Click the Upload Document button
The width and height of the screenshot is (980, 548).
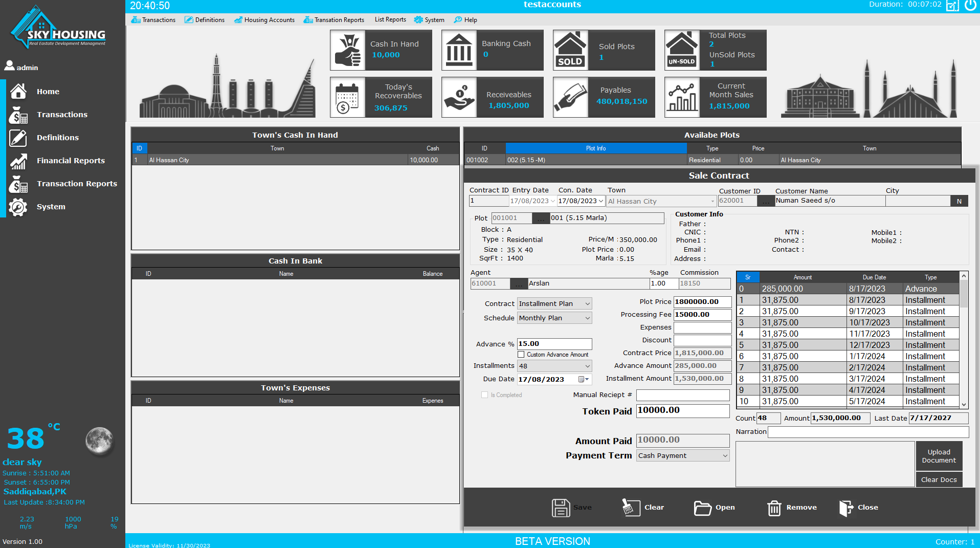click(x=939, y=455)
